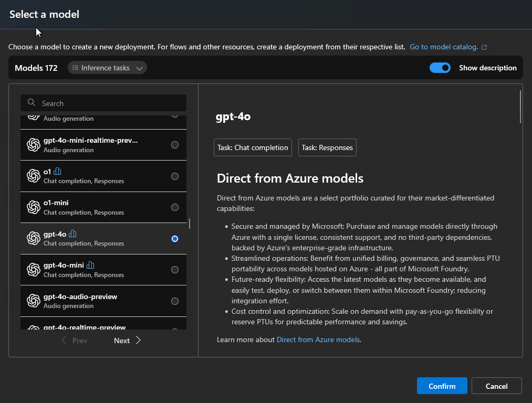The width and height of the screenshot is (532, 403).
Task: Click the Task: Responses tag
Action: 327,147
